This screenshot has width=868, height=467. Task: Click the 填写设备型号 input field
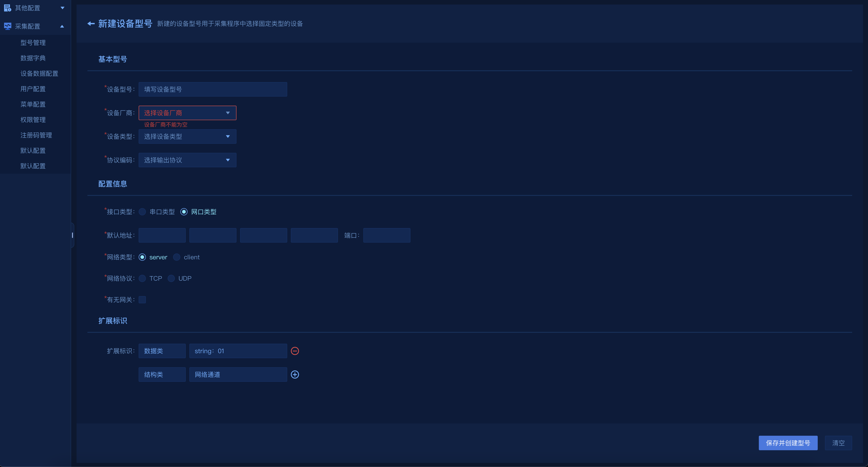[213, 89]
